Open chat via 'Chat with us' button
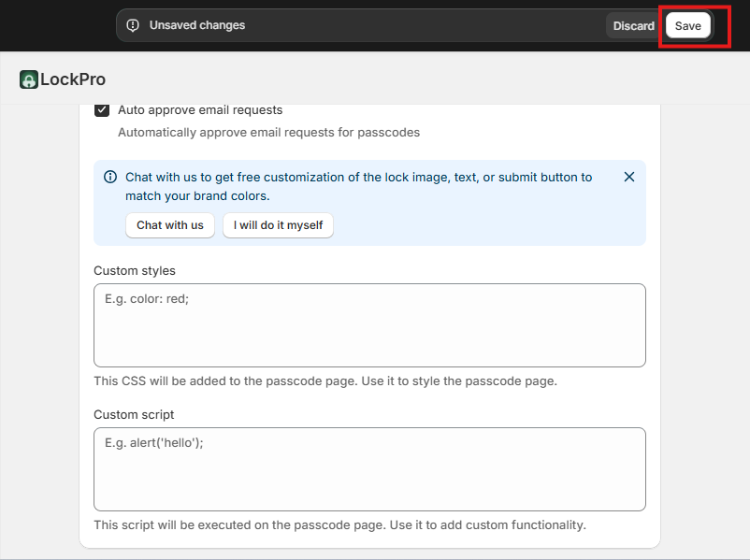The width and height of the screenshot is (750, 560). (170, 225)
